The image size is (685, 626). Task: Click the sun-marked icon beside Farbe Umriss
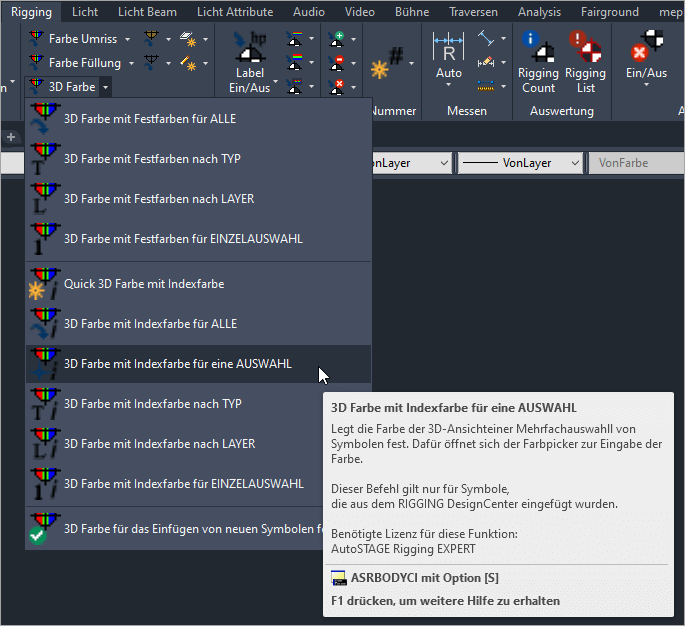pos(188,39)
